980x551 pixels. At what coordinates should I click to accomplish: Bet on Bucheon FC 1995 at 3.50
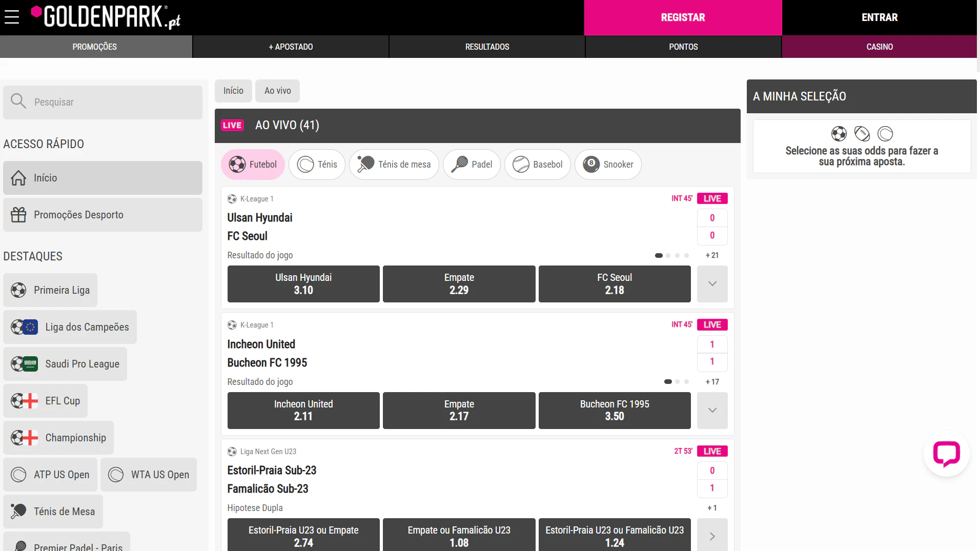[615, 411]
